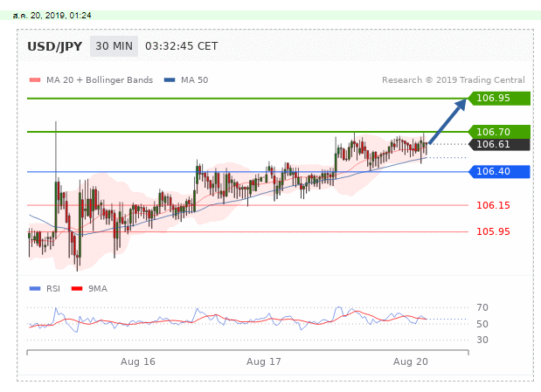The height and width of the screenshot is (392, 541).
Task: Click the Aug 20 date axis label
Action: coord(411,361)
